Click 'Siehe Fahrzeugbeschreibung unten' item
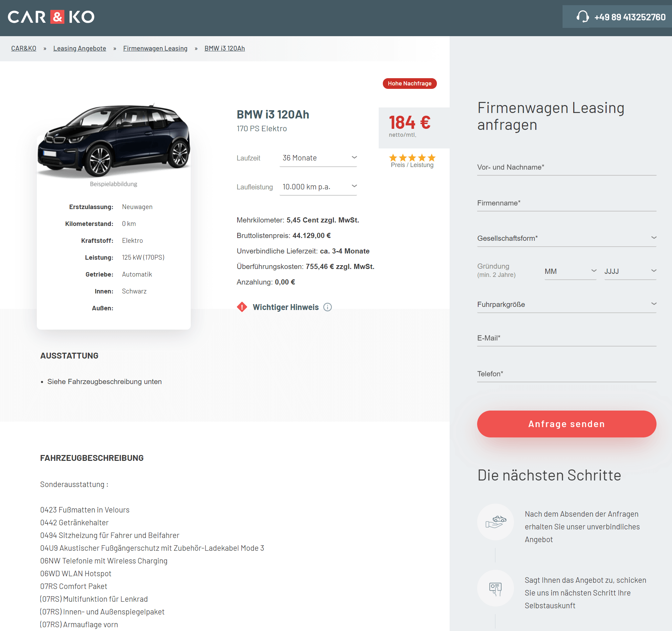The width and height of the screenshot is (672, 631). coord(104,382)
